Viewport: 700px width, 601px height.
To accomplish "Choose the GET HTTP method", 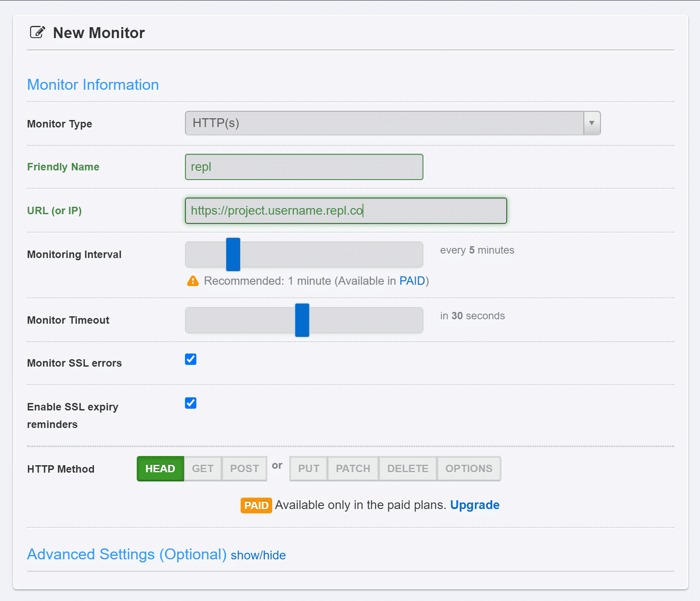I will point(203,469).
